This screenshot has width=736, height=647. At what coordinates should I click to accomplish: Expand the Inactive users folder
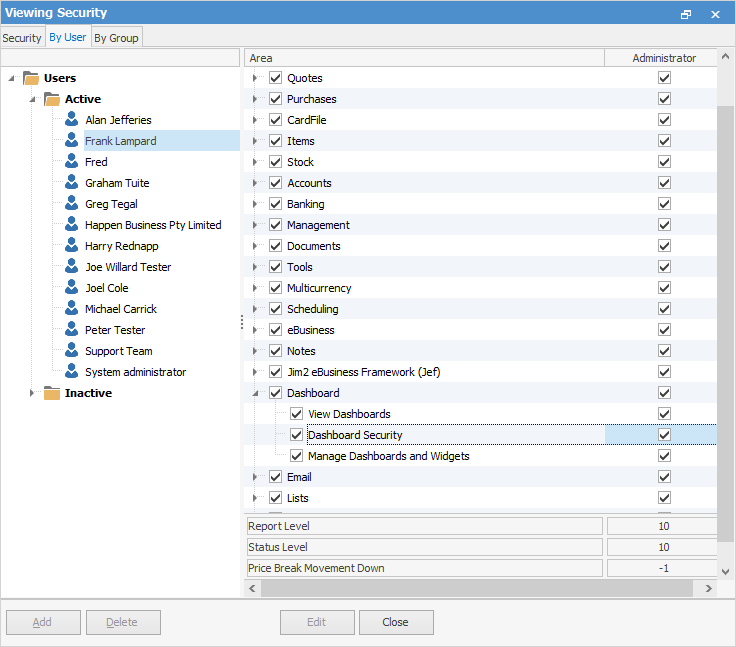[x=32, y=393]
